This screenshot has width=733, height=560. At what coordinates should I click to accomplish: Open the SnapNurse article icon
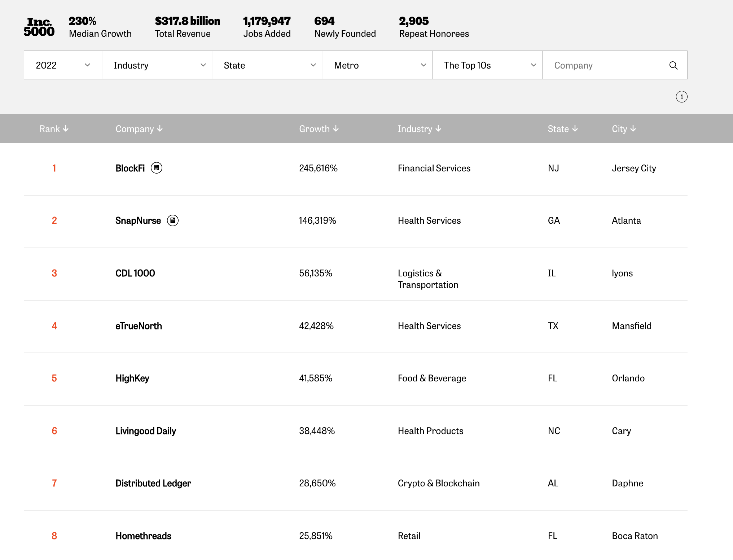pyautogui.click(x=173, y=220)
